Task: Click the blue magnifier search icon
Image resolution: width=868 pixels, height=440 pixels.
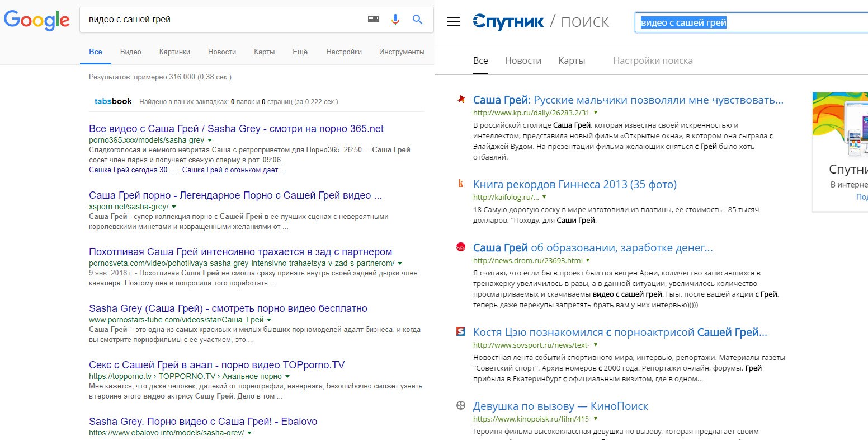Action: click(x=417, y=20)
